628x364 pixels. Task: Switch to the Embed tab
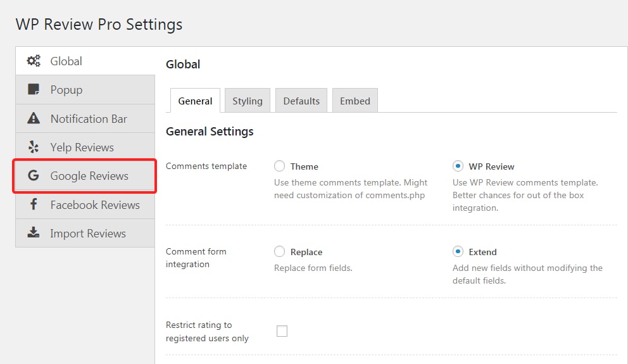coord(355,101)
